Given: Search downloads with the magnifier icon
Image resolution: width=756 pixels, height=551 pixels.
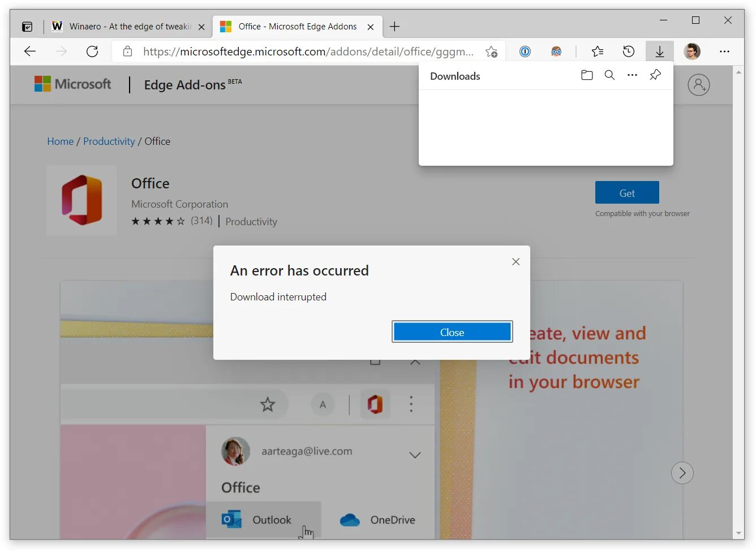Looking at the screenshot, I should coord(609,75).
